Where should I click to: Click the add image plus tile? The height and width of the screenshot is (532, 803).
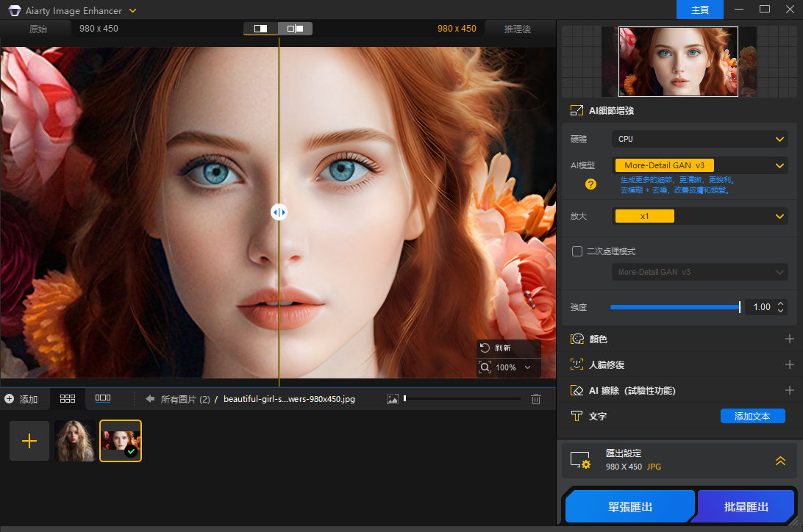coord(29,441)
